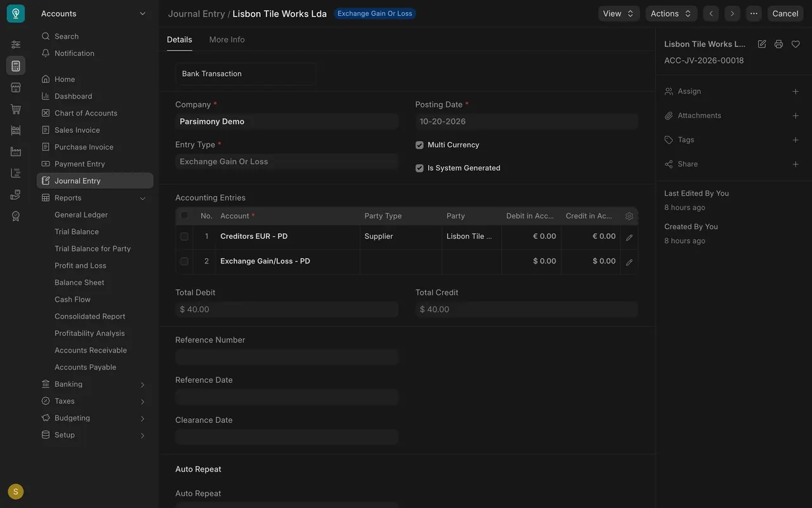Click the plus icon next to Share
This screenshot has height=508, width=812.
coord(796,164)
